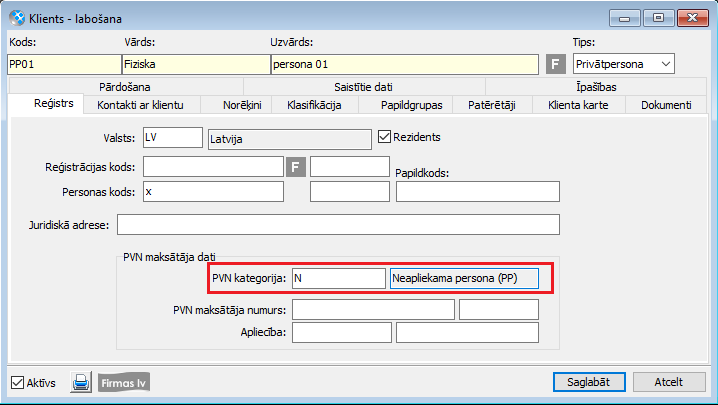This screenshot has height=405, width=718.
Task: Select the Īpašības tab
Action: point(596,87)
